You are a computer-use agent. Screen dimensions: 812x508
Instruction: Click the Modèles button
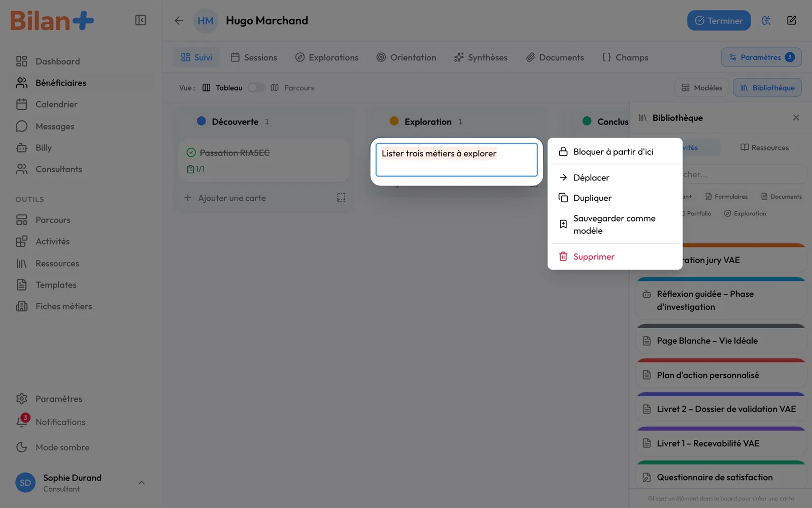[x=702, y=88]
